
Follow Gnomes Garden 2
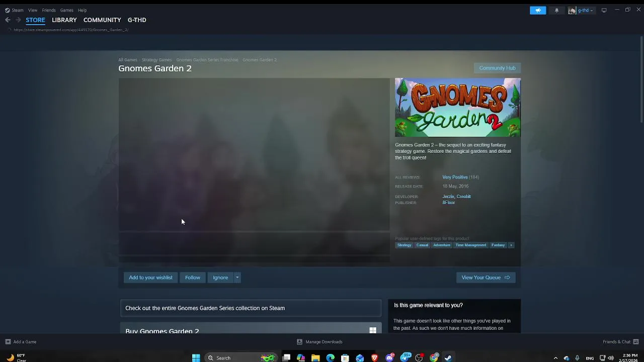[x=192, y=278]
